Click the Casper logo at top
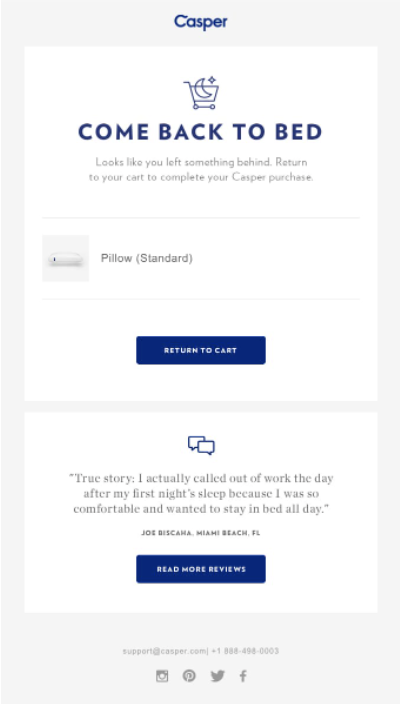The height and width of the screenshot is (704, 400). (201, 22)
